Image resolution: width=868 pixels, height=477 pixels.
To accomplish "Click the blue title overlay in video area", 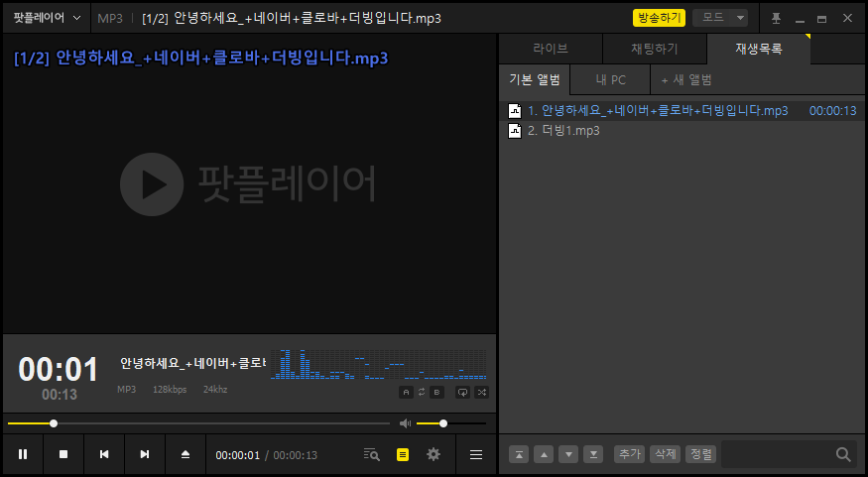I will coord(201,59).
